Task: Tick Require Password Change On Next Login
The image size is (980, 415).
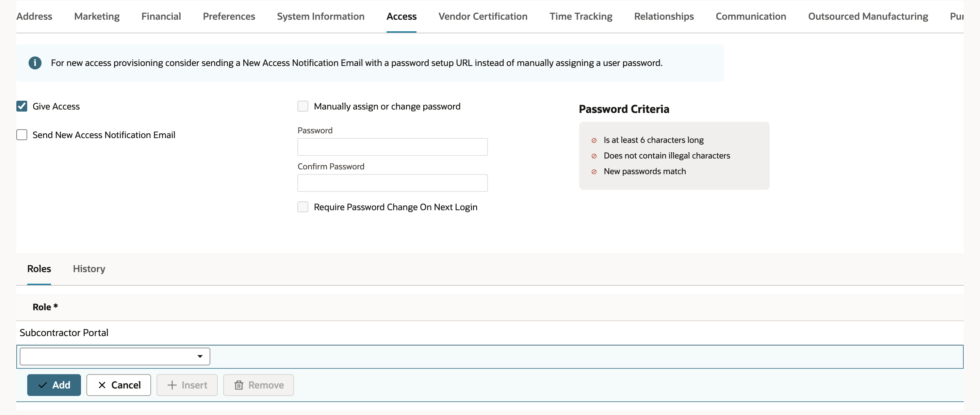Action: point(303,207)
